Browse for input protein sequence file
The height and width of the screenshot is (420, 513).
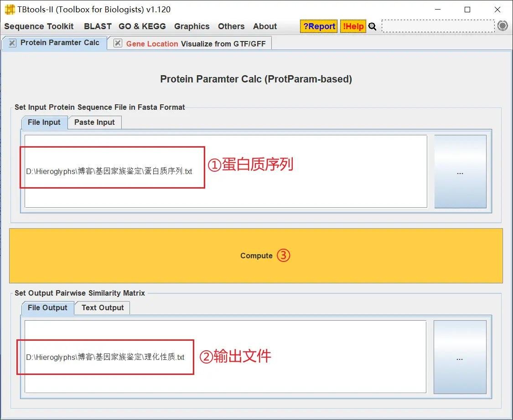tap(460, 172)
